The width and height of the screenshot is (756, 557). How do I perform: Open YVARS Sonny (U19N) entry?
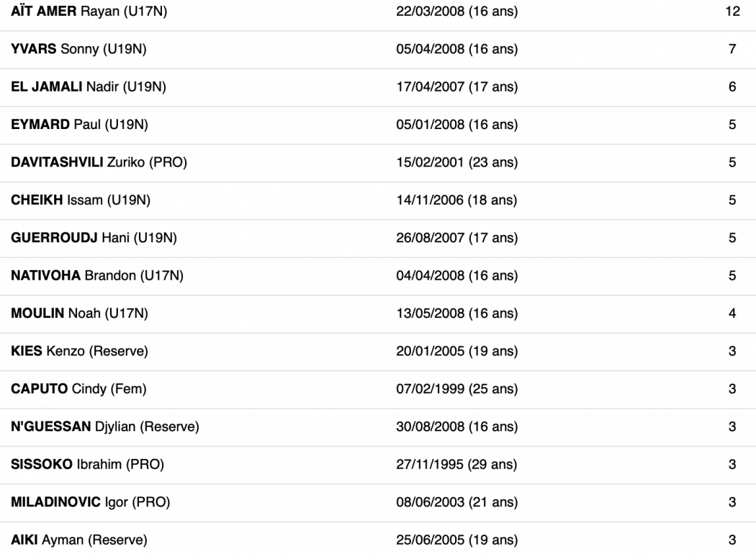coord(78,49)
